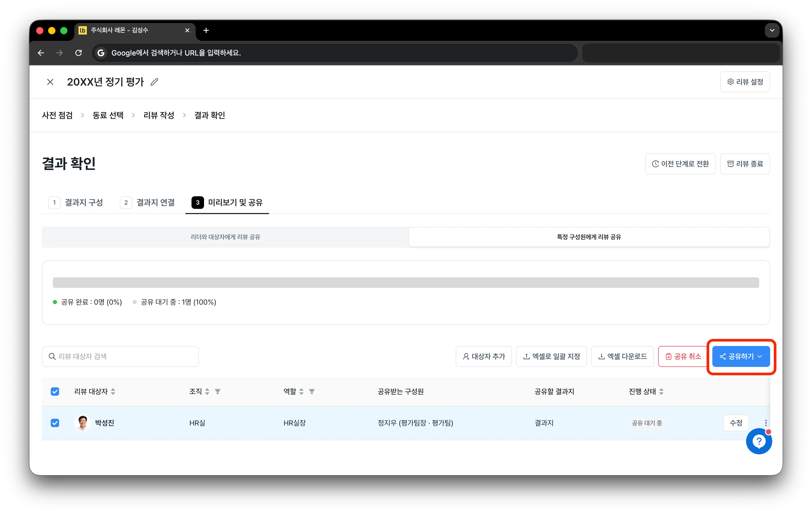The image size is (812, 514).
Task: Click the 공유 대기 중 status badge
Action: pos(646,423)
